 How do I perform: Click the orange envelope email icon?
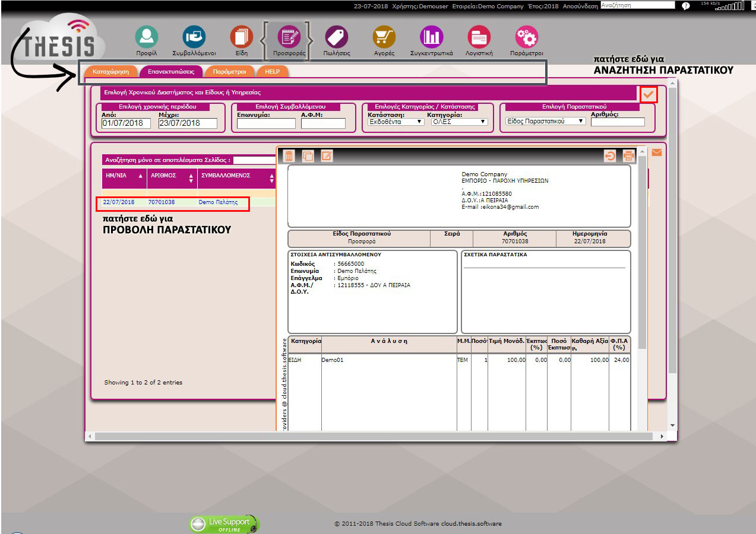click(657, 152)
